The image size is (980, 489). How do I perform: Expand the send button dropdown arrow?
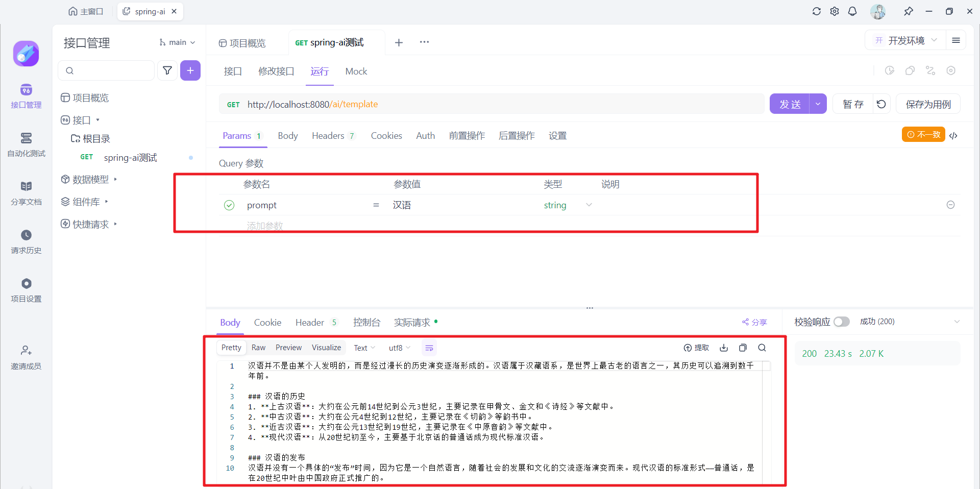pos(818,104)
